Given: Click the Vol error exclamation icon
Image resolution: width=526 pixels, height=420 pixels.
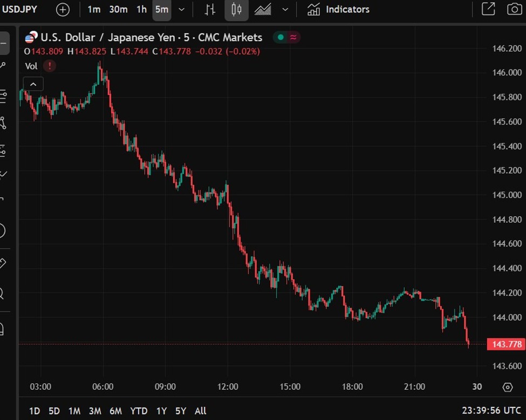Looking at the screenshot, I should pyautogui.click(x=50, y=66).
